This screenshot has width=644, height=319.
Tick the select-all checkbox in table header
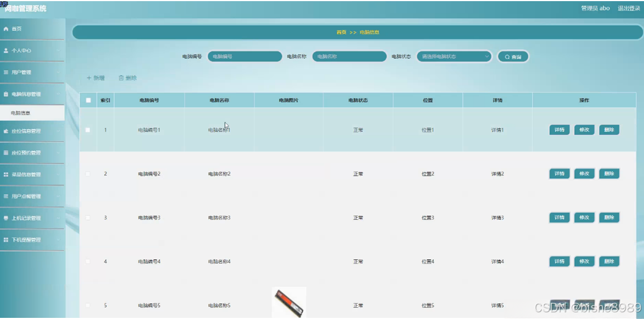pyautogui.click(x=88, y=100)
